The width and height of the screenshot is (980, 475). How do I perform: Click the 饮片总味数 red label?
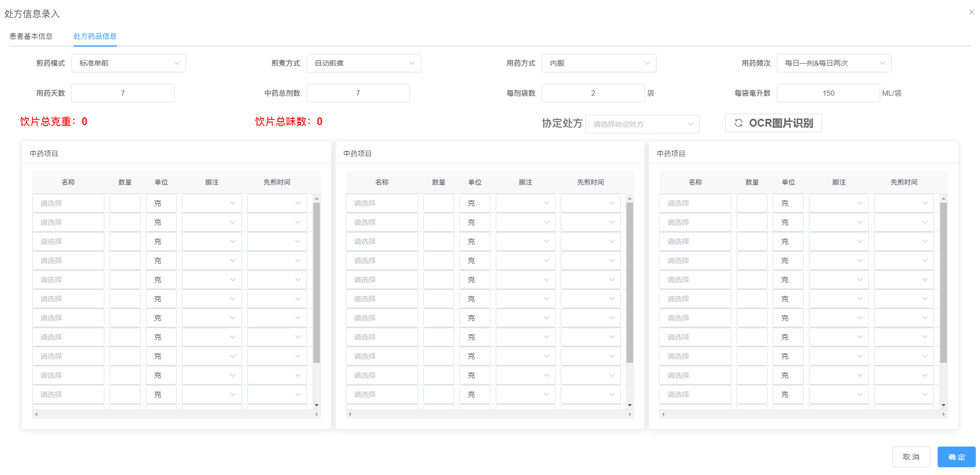coord(289,121)
